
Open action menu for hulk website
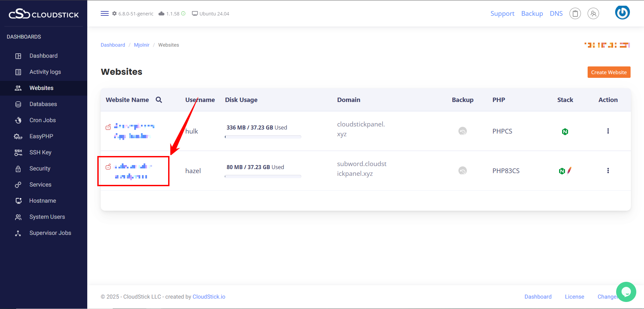(x=608, y=131)
